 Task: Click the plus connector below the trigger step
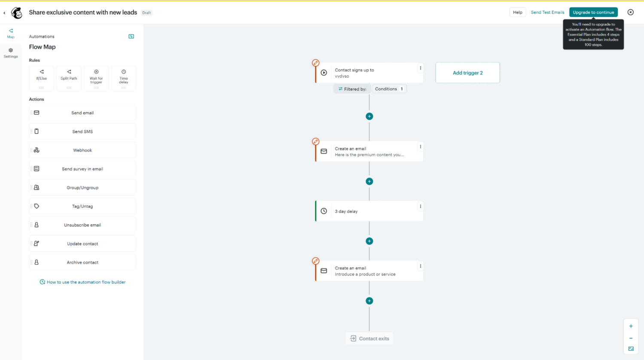pos(369,116)
